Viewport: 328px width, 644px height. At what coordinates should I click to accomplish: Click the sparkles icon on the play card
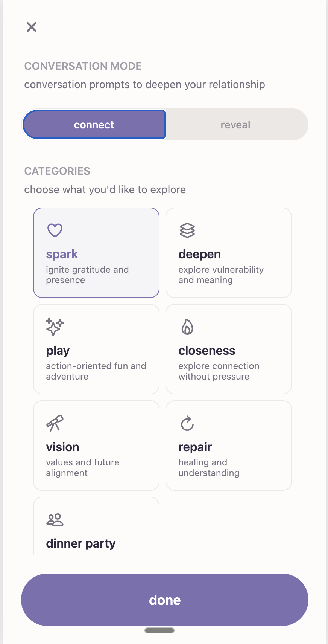click(55, 327)
